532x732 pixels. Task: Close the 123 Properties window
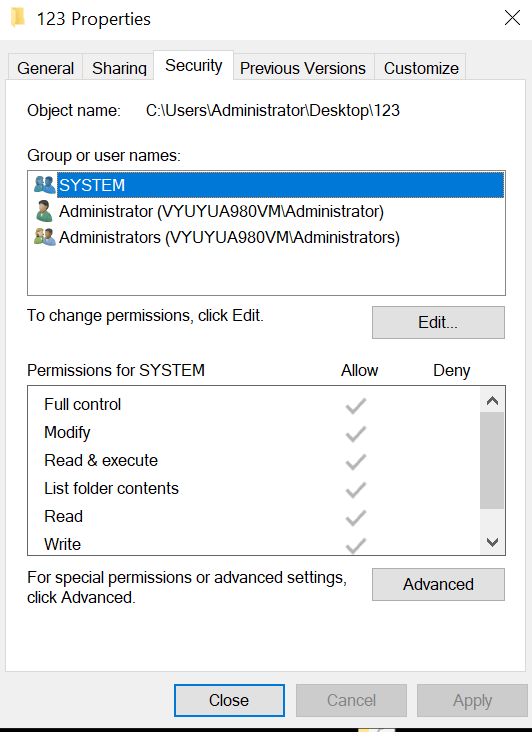point(512,18)
